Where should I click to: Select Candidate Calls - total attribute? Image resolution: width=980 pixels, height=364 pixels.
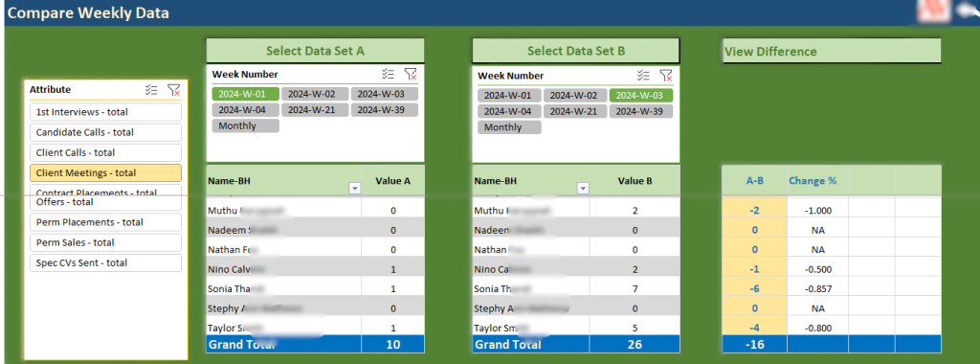tap(105, 132)
